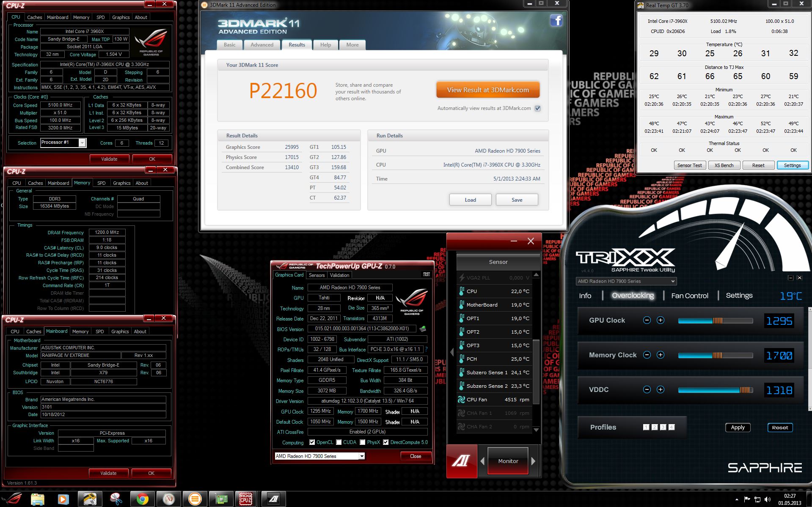
Task: Select TRIXX profile 3
Action: (663, 427)
